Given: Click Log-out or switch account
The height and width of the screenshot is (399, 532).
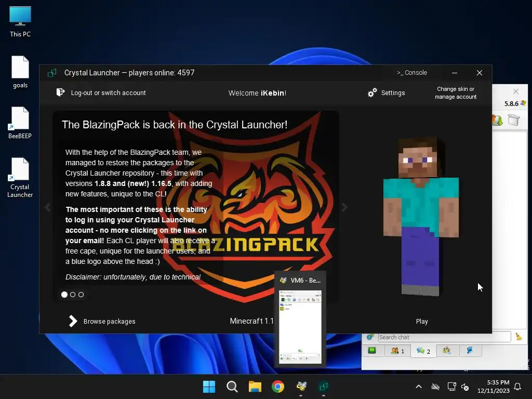Looking at the screenshot, I should [x=108, y=92].
